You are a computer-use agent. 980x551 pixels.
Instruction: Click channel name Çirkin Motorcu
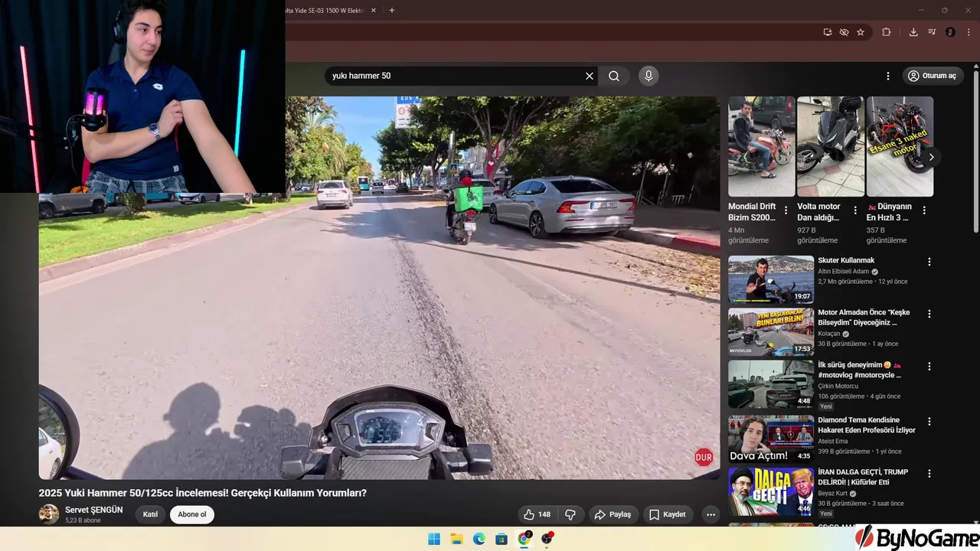pos(838,386)
